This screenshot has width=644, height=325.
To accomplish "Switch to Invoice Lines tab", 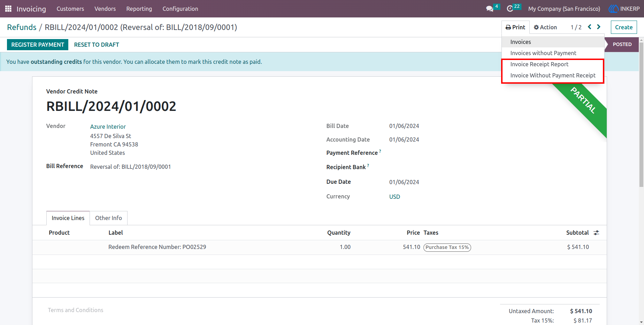I will tap(68, 218).
